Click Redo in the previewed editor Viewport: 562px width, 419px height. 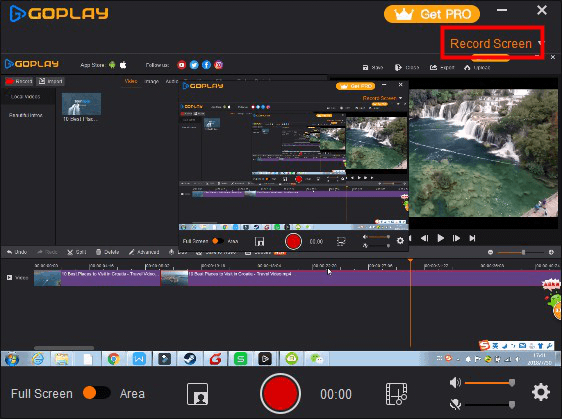[x=47, y=252]
